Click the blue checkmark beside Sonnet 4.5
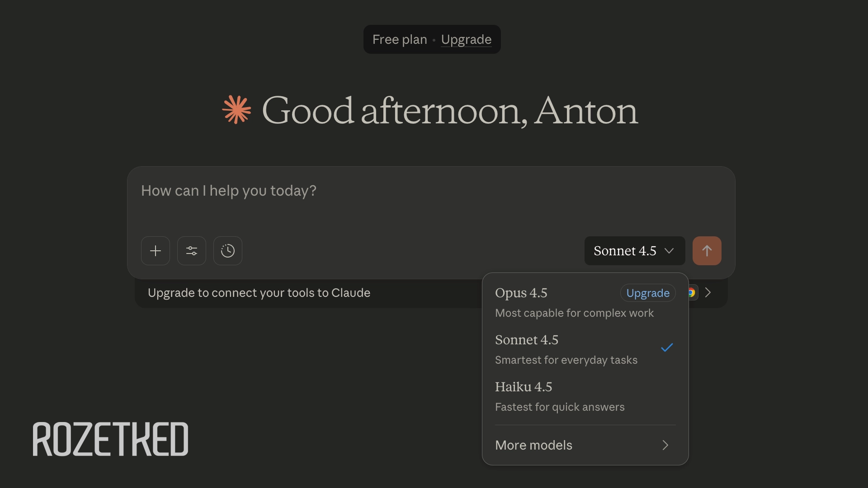Viewport: 868px width, 488px height. tap(667, 347)
